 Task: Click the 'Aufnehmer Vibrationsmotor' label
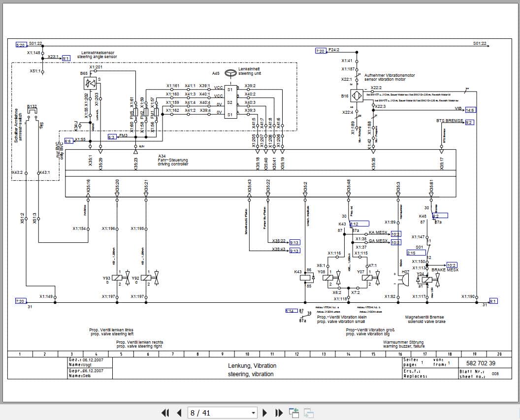click(390, 75)
